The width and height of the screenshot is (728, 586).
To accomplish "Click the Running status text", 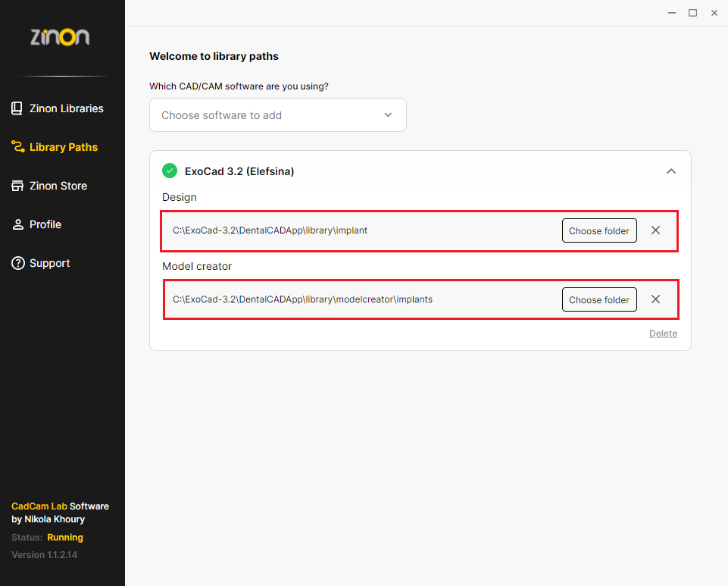I will click(x=65, y=537).
